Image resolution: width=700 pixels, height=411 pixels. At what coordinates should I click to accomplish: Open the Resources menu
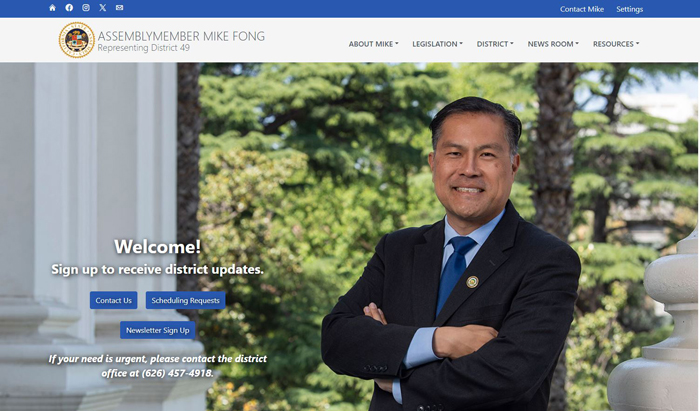[616, 44]
